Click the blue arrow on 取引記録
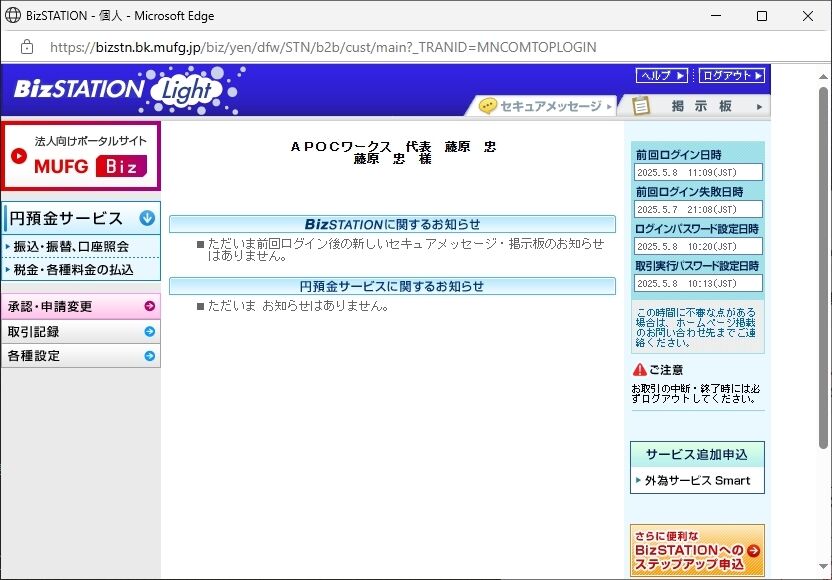The height and width of the screenshot is (580, 832). pos(150,332)
